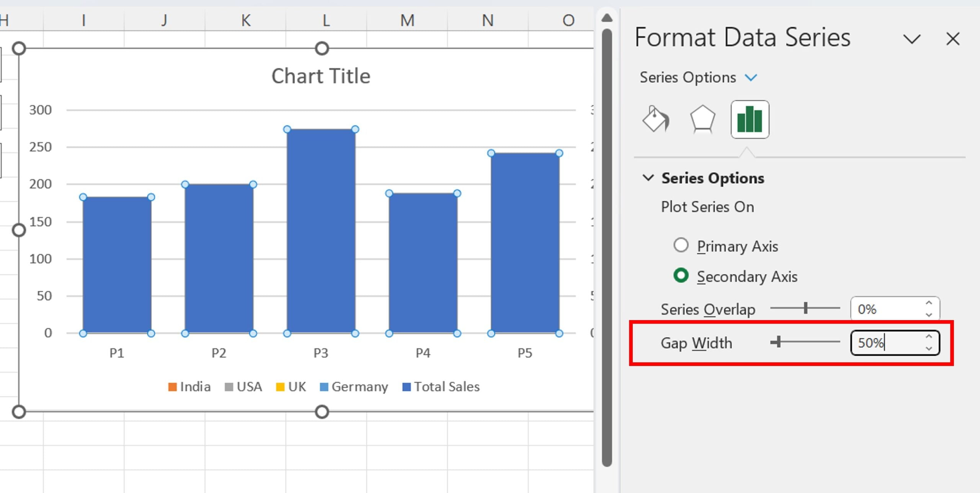Select the P2 bar in the chart

pos(219,259)
